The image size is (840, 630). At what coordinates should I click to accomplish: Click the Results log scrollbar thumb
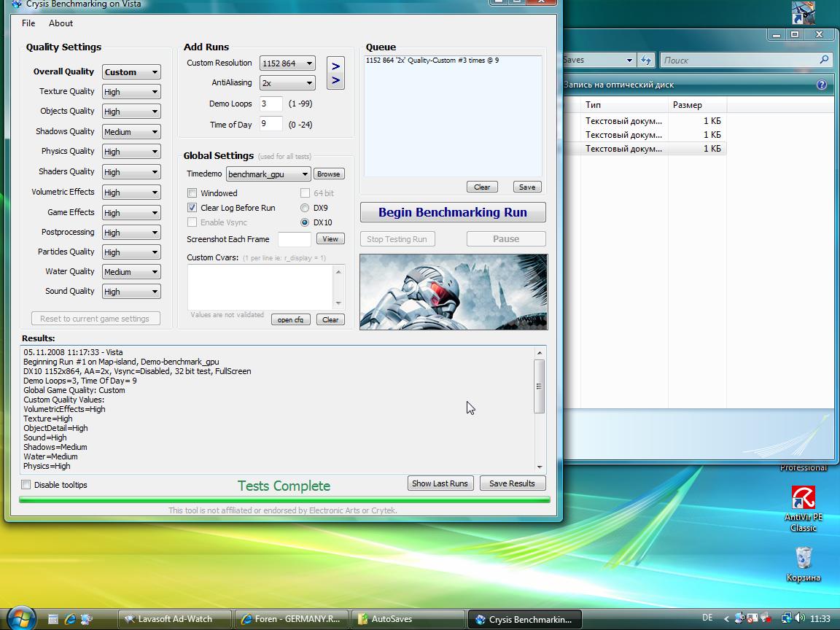[539, 386]
